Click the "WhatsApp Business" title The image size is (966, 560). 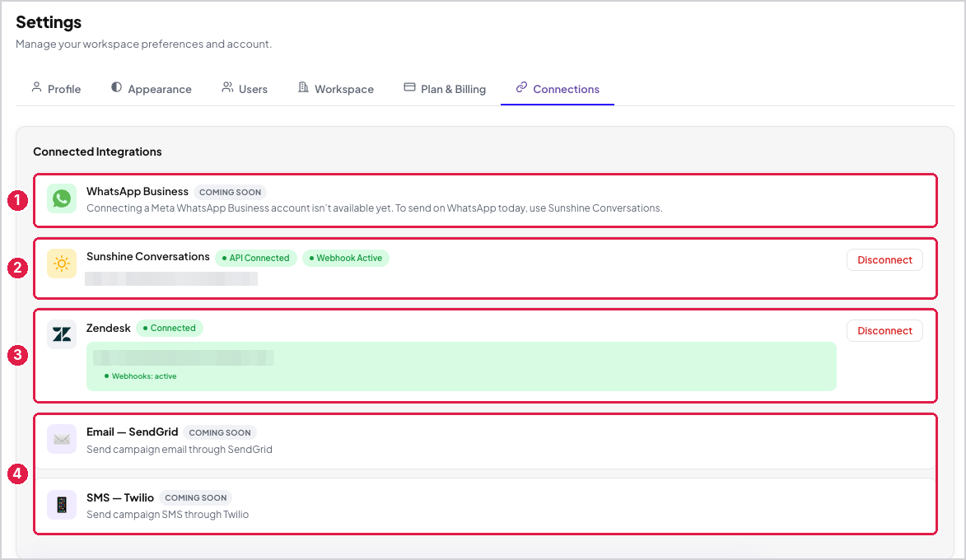pos(138,192)
